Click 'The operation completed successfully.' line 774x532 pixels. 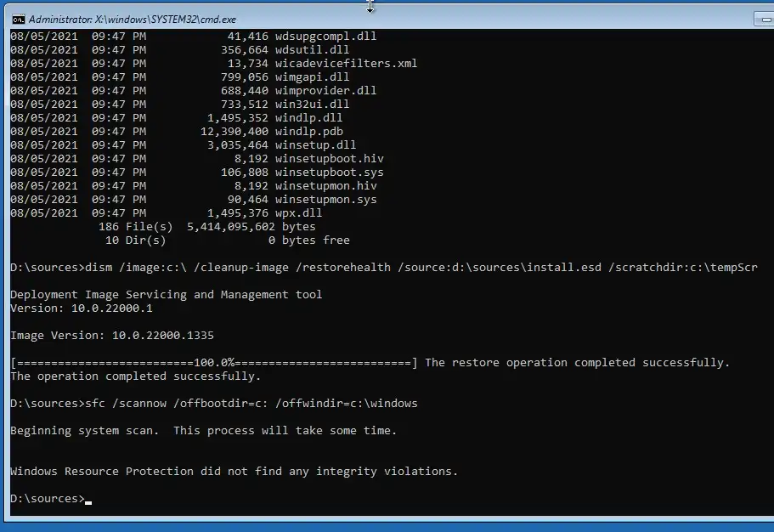(135, 376)
